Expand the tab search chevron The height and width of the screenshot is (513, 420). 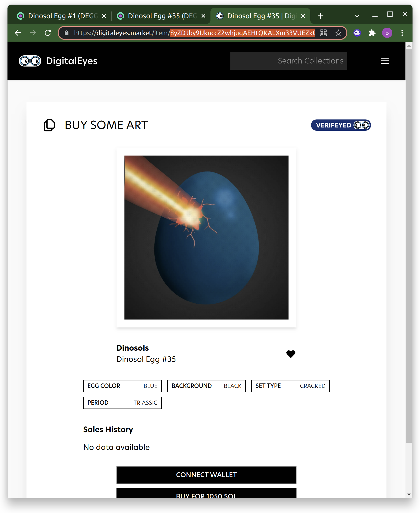tap(357, 16)
